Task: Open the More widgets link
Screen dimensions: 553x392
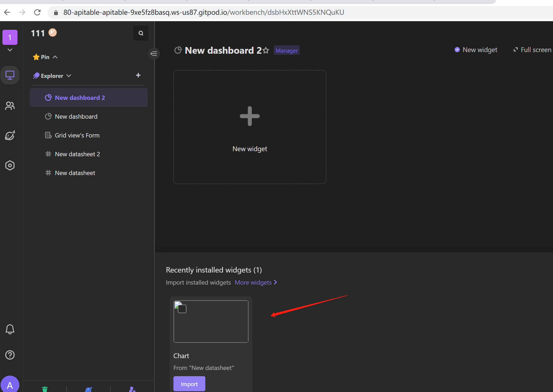Action: pos(253,282)
